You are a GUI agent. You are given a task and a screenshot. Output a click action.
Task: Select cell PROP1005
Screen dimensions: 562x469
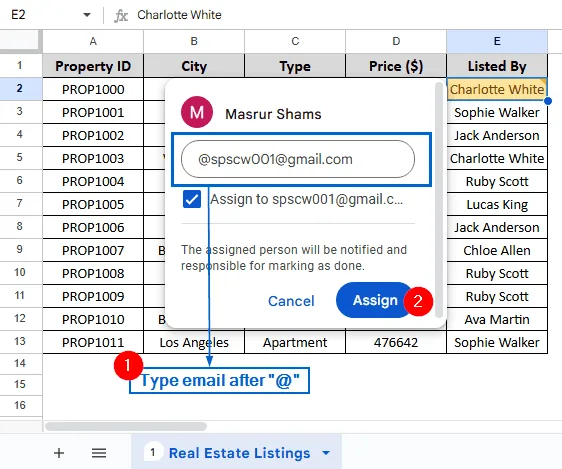pyautogui.click(x=93, y=204)
